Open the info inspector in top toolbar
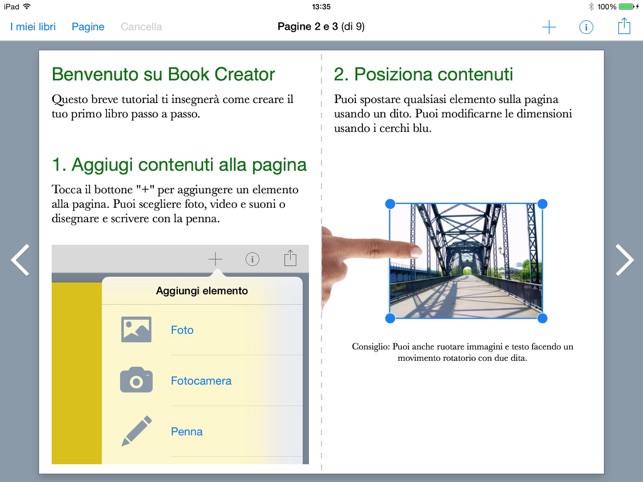The width and height of the screenshot is (643, 482). [x=586, y=27]
